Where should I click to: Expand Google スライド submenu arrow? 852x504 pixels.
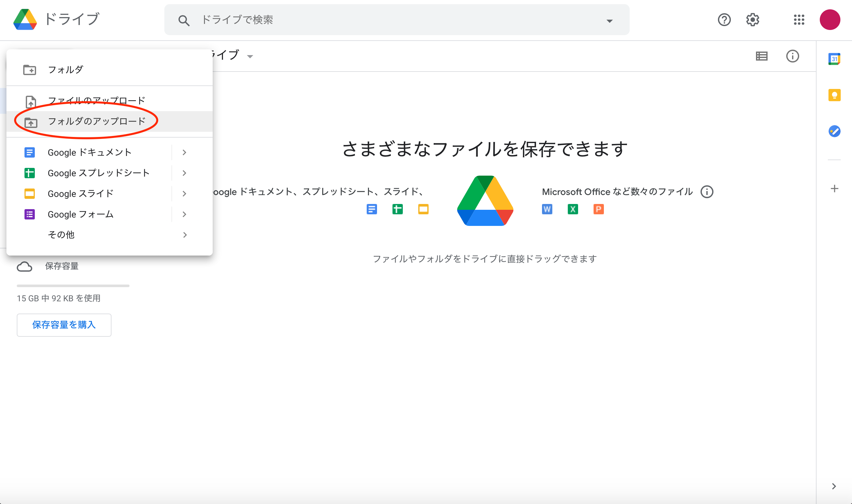(184, 194)
